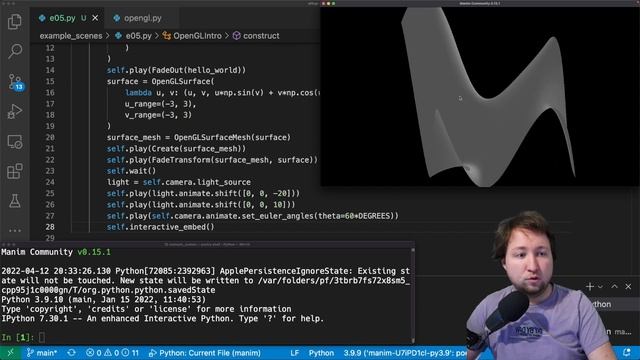Click the u_range=(-3, 3) code line
Screen dimensions: 640x360
pyautogui.click(x=160, y=104)
